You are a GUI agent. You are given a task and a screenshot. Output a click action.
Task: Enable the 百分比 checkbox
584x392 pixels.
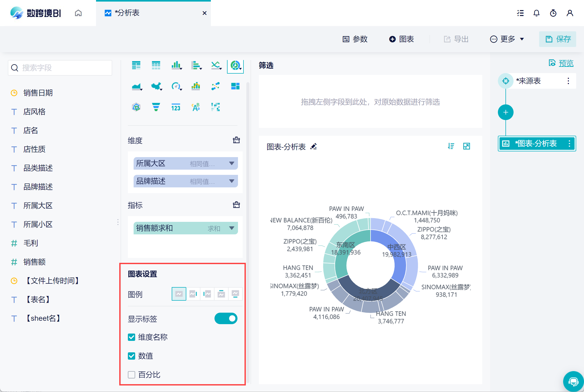(x=132, y=375)
